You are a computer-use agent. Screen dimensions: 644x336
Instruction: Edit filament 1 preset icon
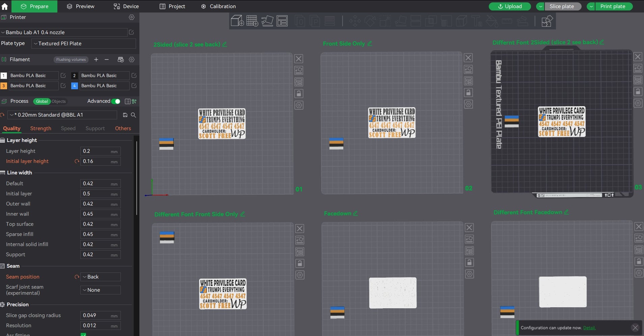point(63,75)
